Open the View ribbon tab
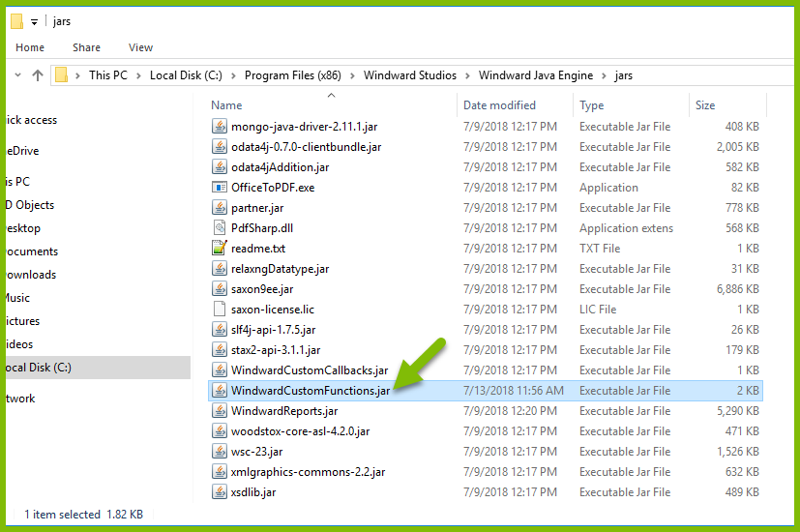Image resolution: width=800 pixels, height=532 pixels. click(140, 47)
